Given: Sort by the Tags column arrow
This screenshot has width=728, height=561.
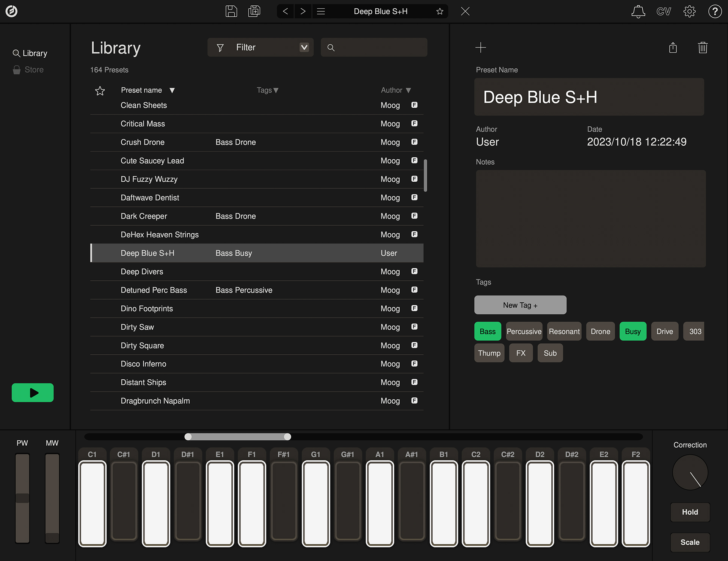Looking at the screenshot, I should [x=276, y=90].
